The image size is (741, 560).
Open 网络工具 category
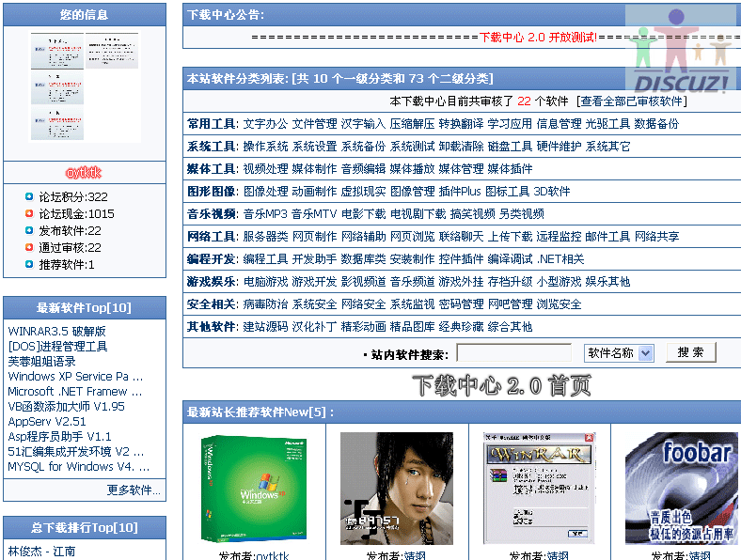pyautogui.click(x=211, y=237)
